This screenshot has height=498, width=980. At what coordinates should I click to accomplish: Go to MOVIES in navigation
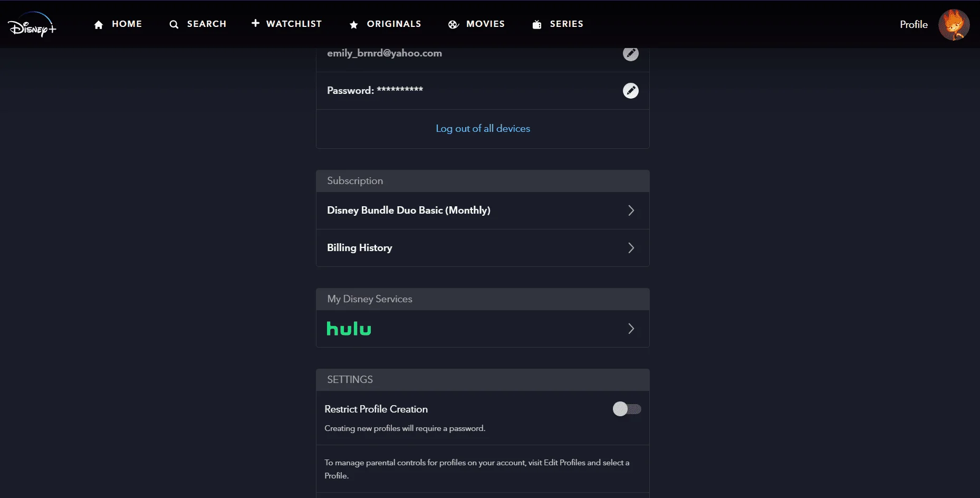(485, 24)
